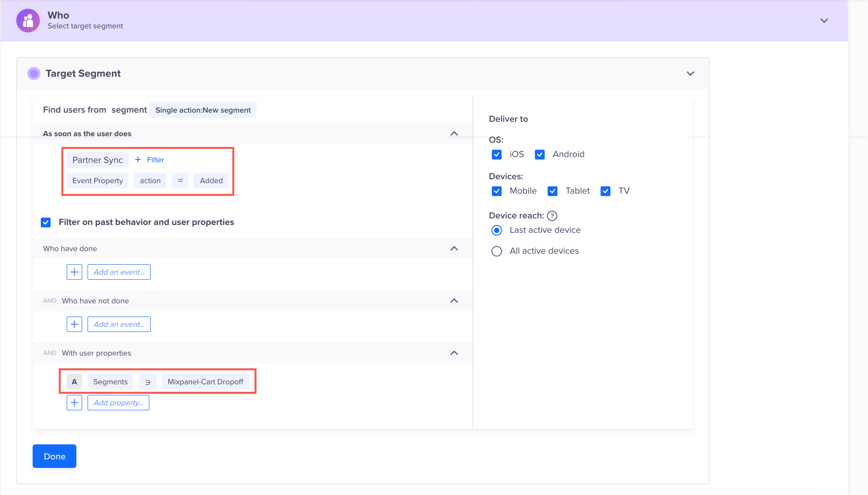Select Last active device radio option
This screenshot has width=868, height=495.
point(497,231)
